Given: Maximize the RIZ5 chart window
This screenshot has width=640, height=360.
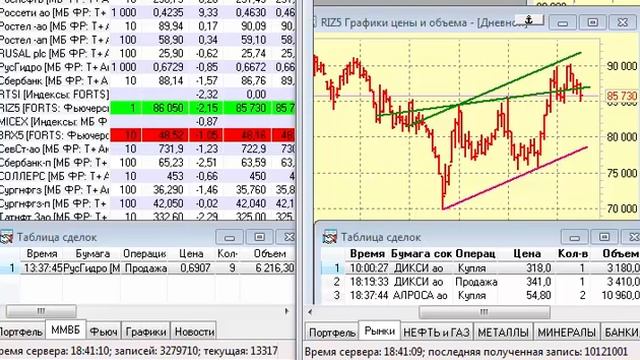Looking at the screenshot, I should 593,22.
